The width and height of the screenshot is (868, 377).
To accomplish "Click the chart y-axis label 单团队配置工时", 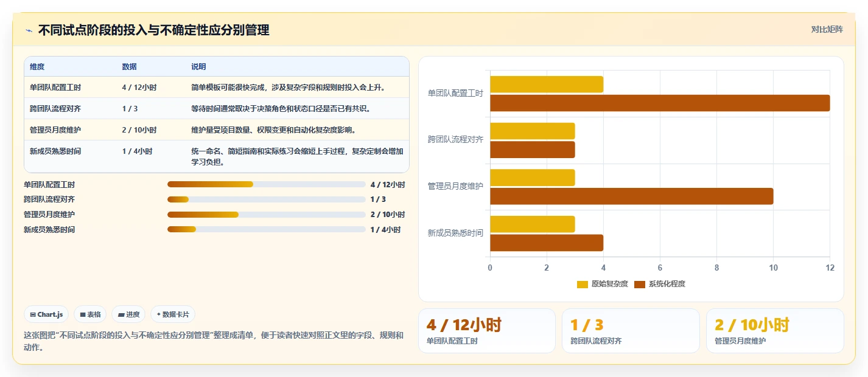I will coord(455,93).
